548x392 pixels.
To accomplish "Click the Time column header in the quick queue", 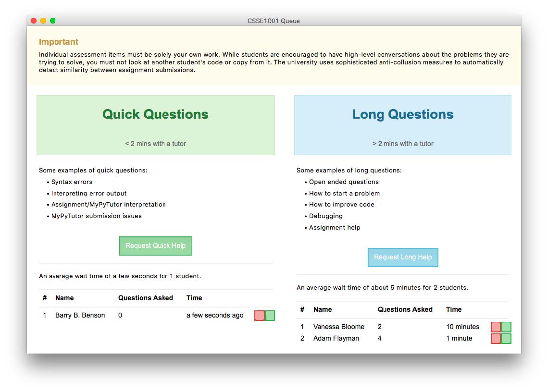I will pyautogui.click(x=194, y=298).
